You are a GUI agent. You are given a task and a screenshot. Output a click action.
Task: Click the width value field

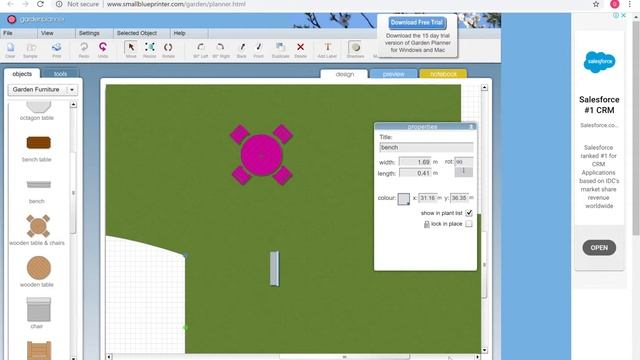tap(415, 162)
